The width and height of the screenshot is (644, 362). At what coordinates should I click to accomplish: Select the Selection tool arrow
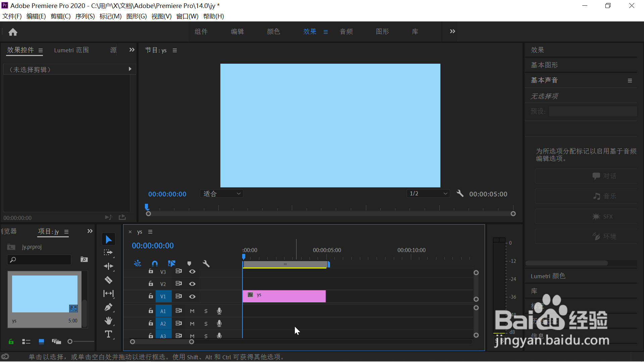(x=108, y=239)
